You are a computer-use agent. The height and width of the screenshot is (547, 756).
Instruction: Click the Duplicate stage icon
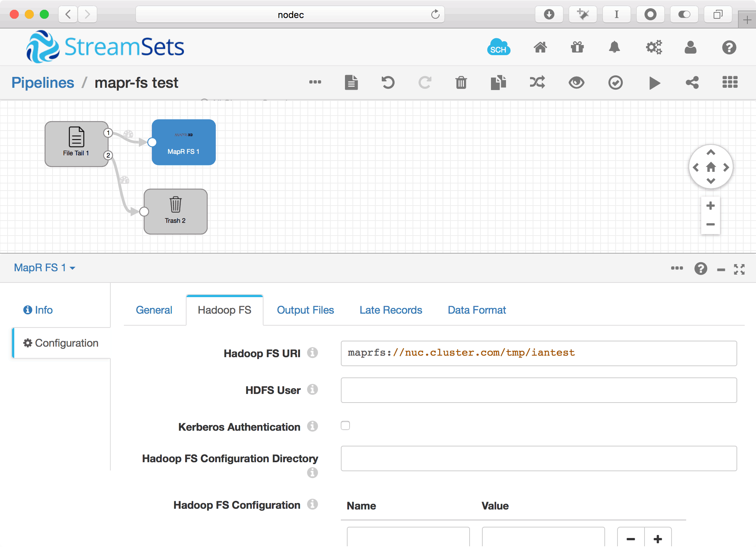point(498,83)
